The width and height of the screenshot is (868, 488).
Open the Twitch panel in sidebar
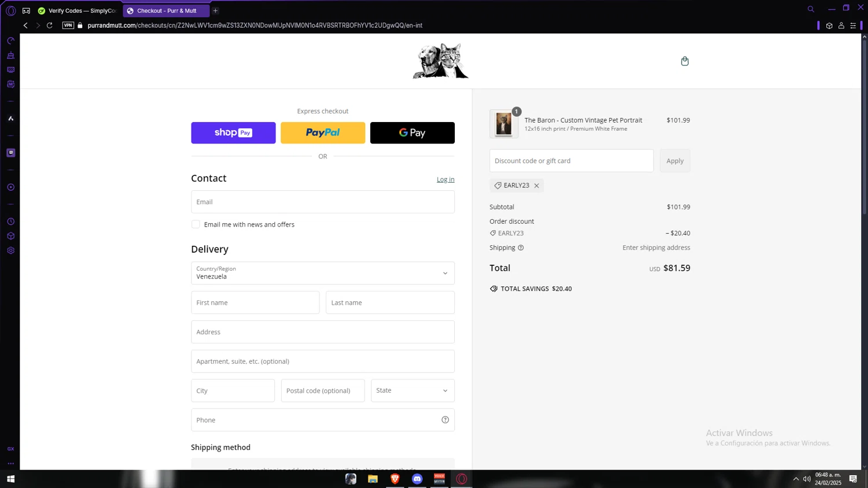click(x=10, y=153)
